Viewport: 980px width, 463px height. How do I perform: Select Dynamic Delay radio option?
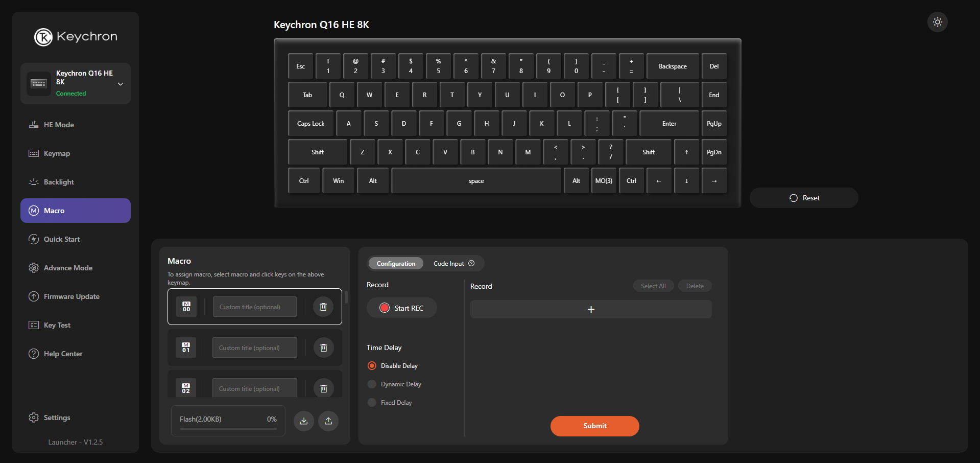372,384
